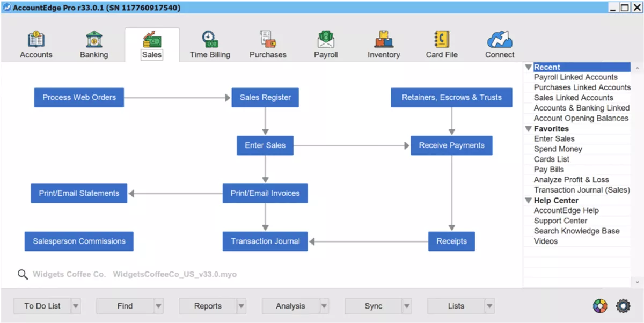Image resolution: width=644 pixels, height=323 pixels.
Task: Open the settings gear icon
Action: pos(623,306)
